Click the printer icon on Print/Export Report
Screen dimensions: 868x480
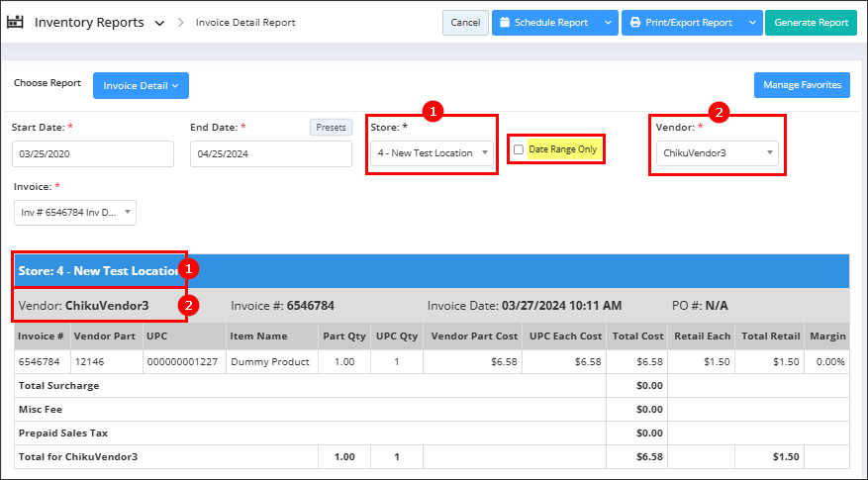[x=634, y=23]
